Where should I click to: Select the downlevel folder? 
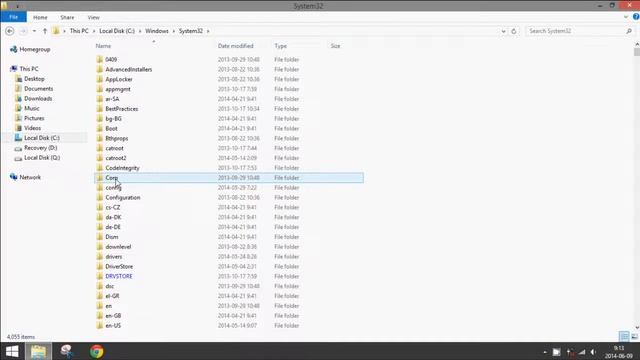118,247
